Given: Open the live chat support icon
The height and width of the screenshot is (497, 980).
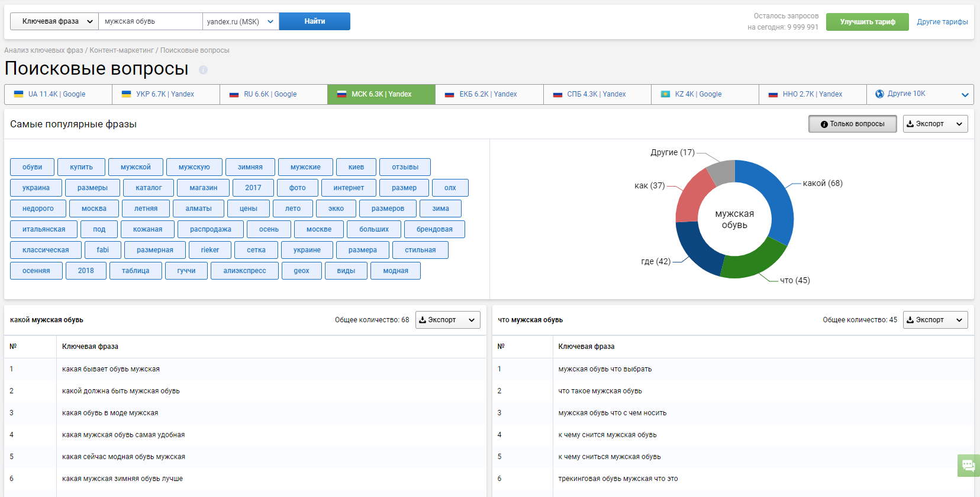Looking at the screenshot, I should pyautogui.click(x=968, y=466).
